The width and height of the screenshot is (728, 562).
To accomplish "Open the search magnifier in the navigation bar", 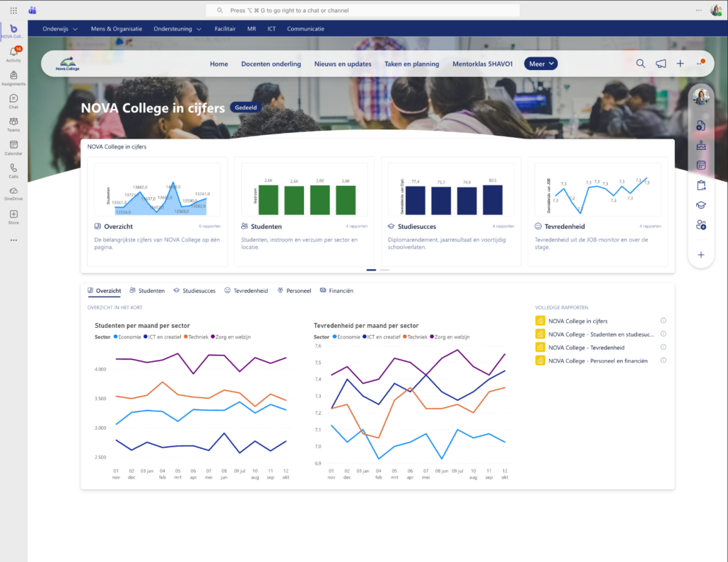I will pyautogui.click(x=640, y=64).
